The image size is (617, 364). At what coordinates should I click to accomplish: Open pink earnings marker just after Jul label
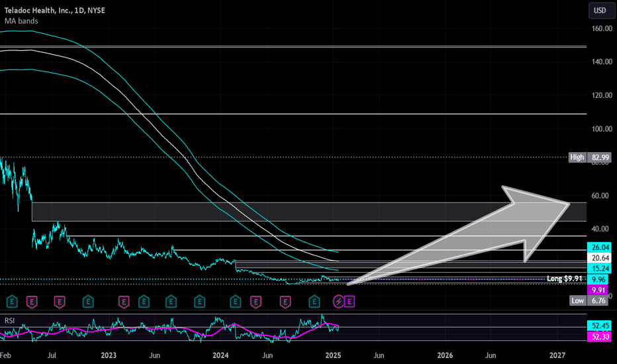60,302
